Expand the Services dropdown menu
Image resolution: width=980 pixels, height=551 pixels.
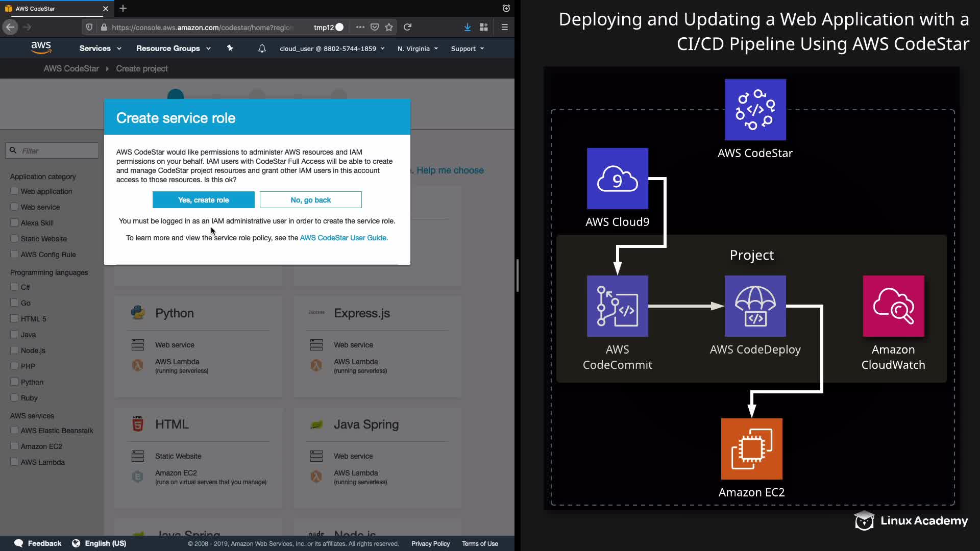[100, 48]
